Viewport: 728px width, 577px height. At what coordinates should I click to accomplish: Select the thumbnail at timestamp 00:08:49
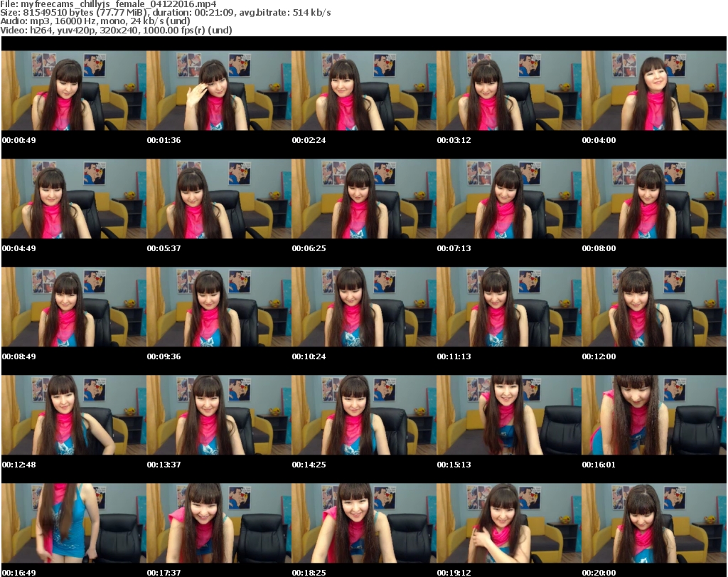tap(74, 307)
